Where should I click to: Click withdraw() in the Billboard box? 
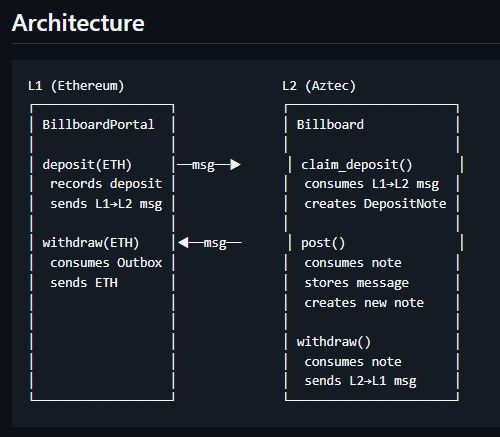(334, 342)
